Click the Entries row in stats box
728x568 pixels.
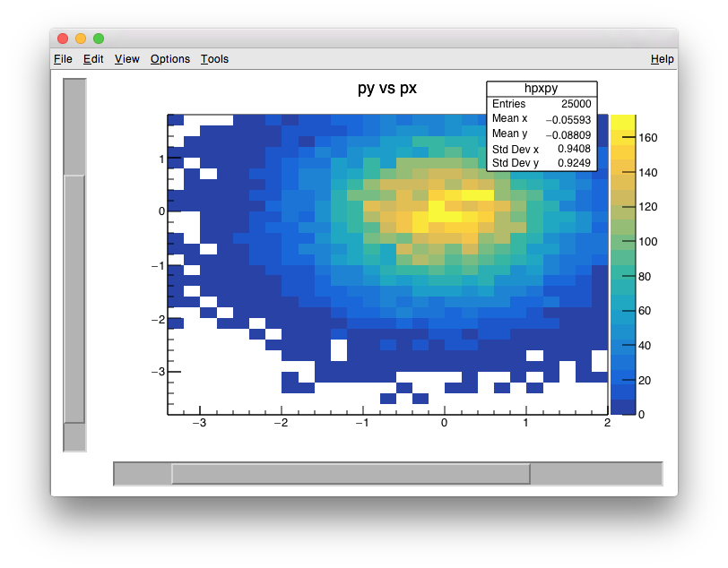point(542,104)
